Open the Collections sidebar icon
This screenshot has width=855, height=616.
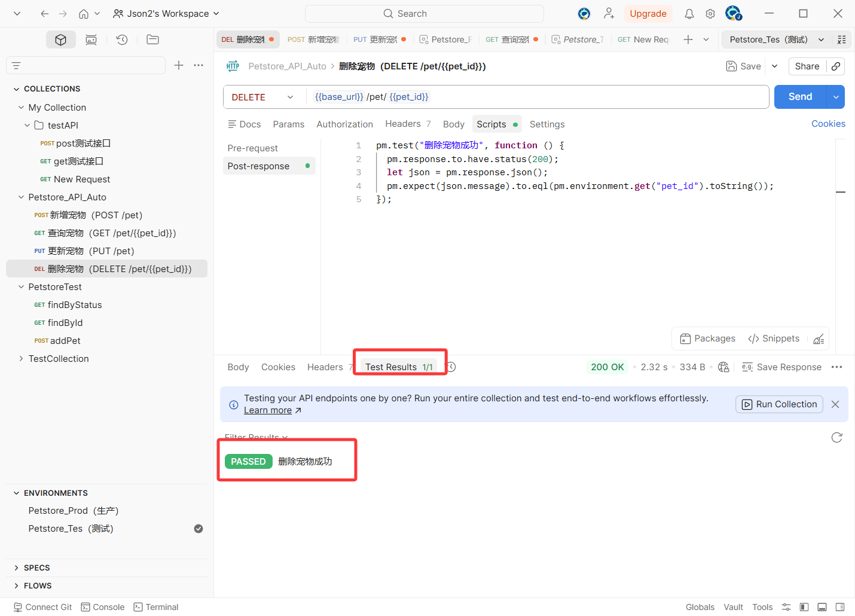pos(60,39)
